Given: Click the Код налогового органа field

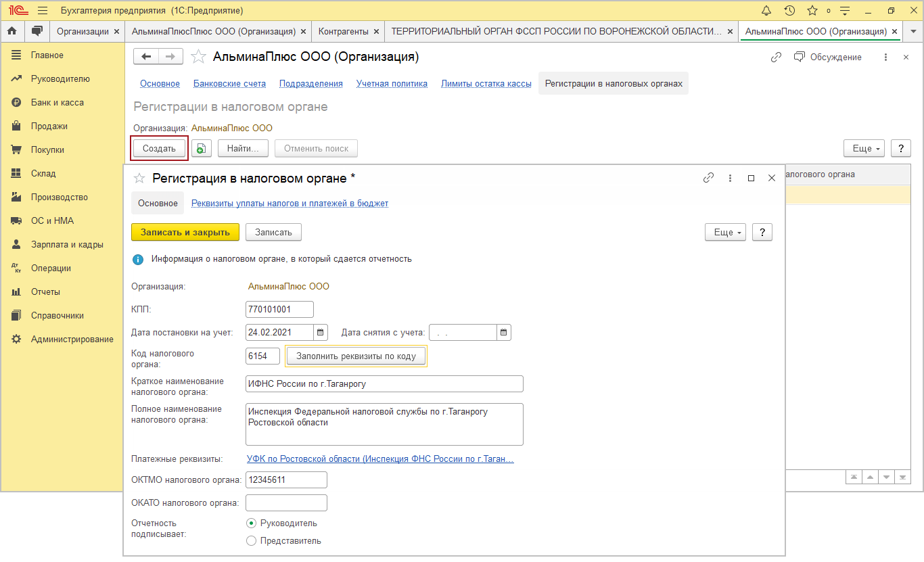Looking at the screenshot, I should (262, 355).
